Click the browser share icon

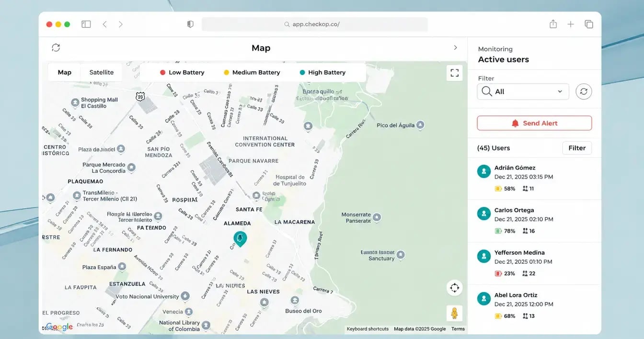click(x=553, y=24)
